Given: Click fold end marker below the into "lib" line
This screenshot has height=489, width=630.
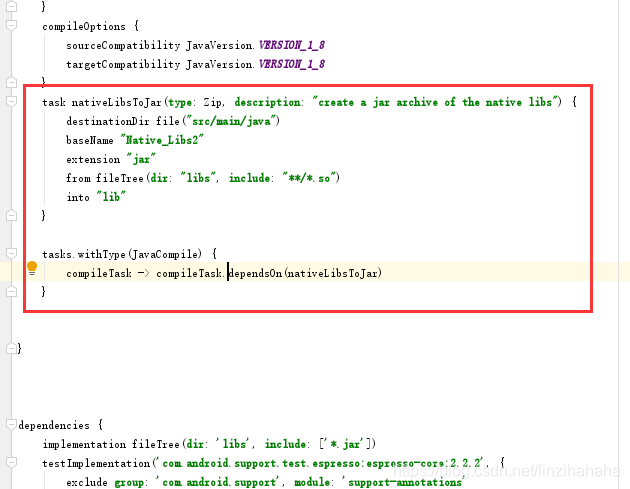Looking at the screenshot, I should point(12,215).
